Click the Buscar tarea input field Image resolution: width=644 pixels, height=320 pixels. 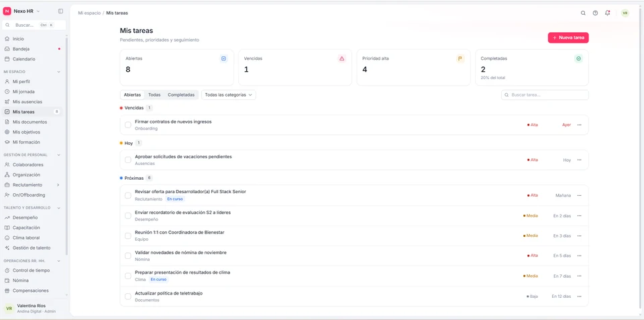tap(545, 95)
